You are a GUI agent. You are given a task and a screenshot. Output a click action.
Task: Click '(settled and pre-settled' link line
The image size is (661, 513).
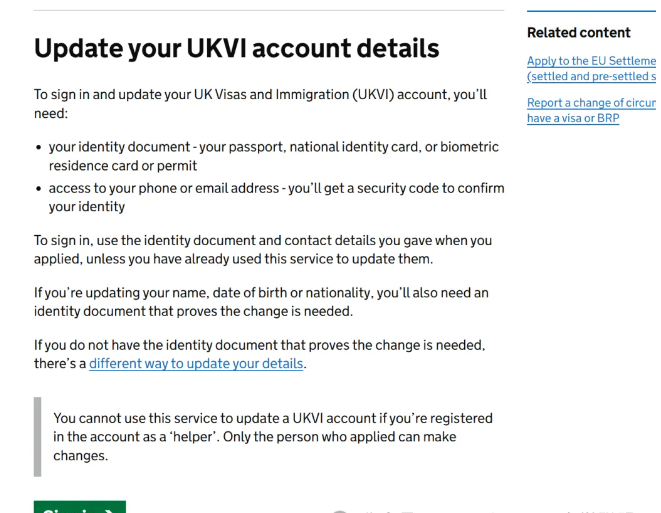point(591,76)
